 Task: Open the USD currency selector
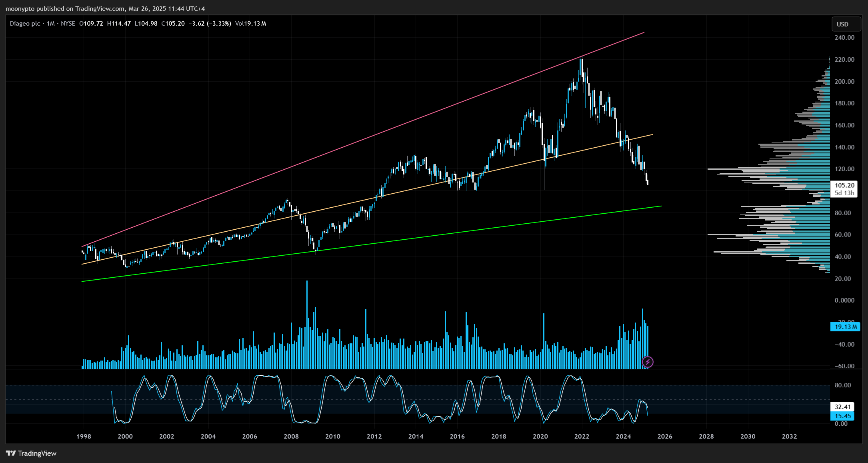846,24
